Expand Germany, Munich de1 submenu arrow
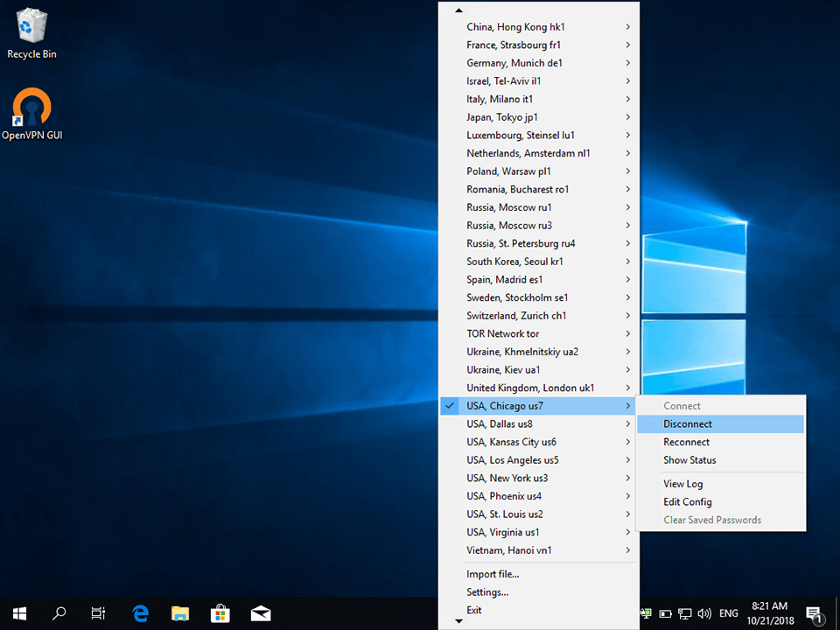Screen dimensions: 840x630 [x=628, y=63]
